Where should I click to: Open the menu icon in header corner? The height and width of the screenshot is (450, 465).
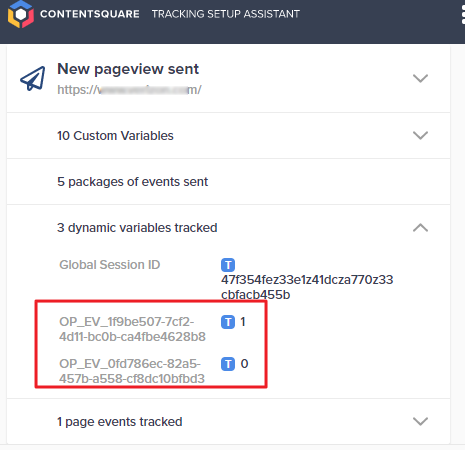(x=463, y=14)
